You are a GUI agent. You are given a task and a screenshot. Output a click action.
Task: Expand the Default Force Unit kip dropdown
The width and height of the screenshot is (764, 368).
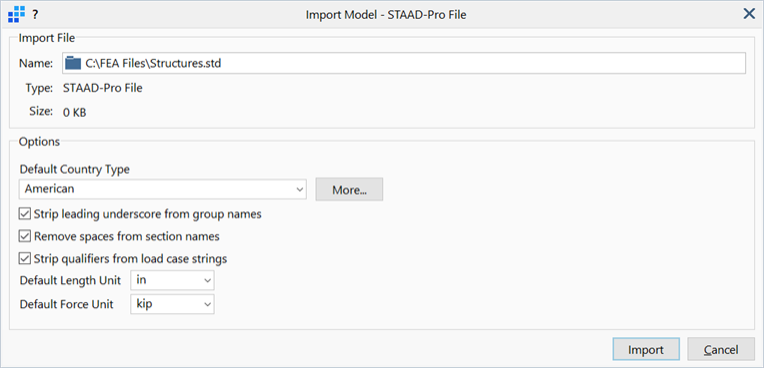click(172, 304)
